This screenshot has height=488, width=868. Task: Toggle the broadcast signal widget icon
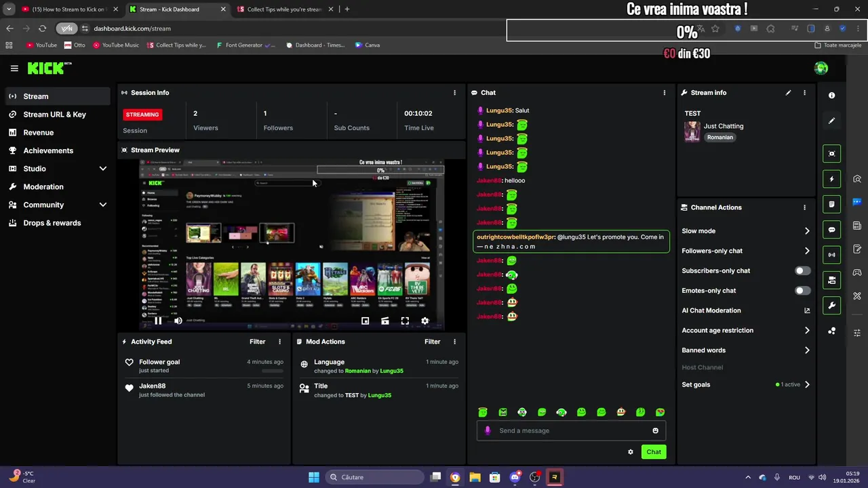pyautogui.click(x=832, y=255)
